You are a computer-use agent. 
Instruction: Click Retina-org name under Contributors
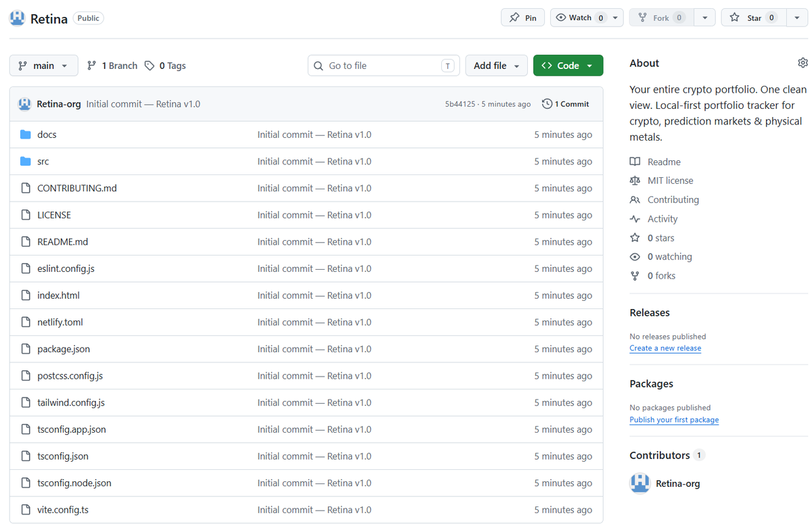[x=678, y=483]
